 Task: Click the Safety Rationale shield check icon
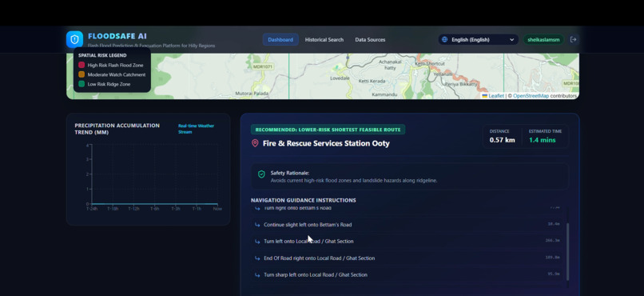tap(261, 174)
